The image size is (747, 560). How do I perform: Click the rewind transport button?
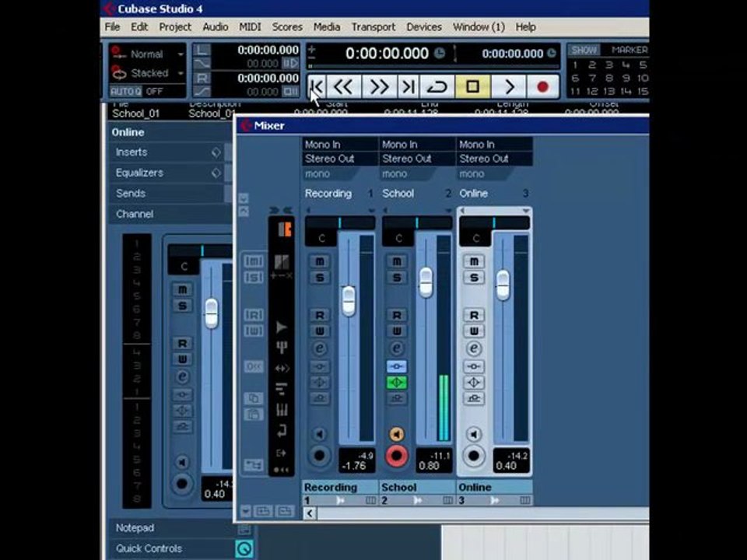[343, 86]
